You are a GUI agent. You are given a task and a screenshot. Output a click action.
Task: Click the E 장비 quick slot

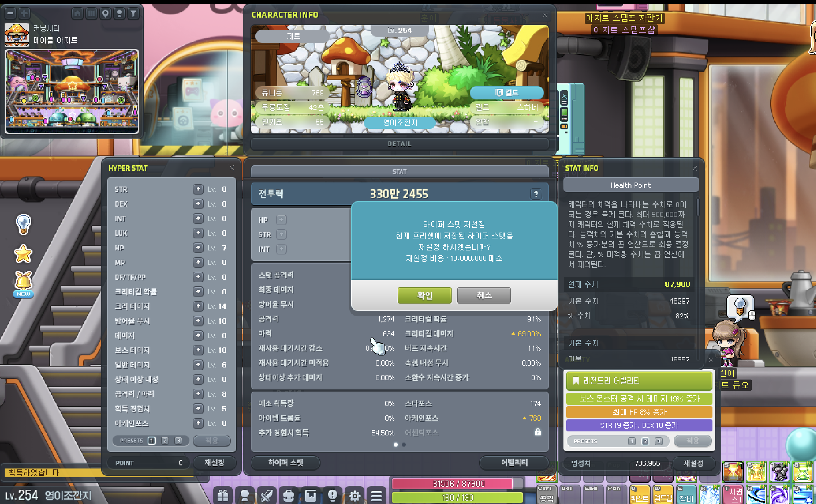click(686, 494)
